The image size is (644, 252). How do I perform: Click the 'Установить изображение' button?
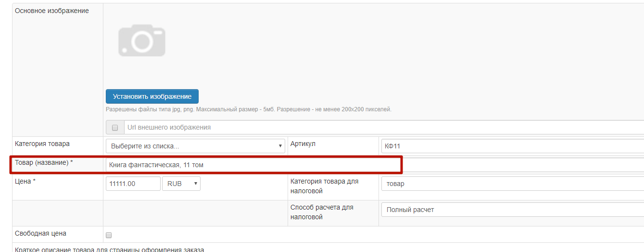(152, 96)
